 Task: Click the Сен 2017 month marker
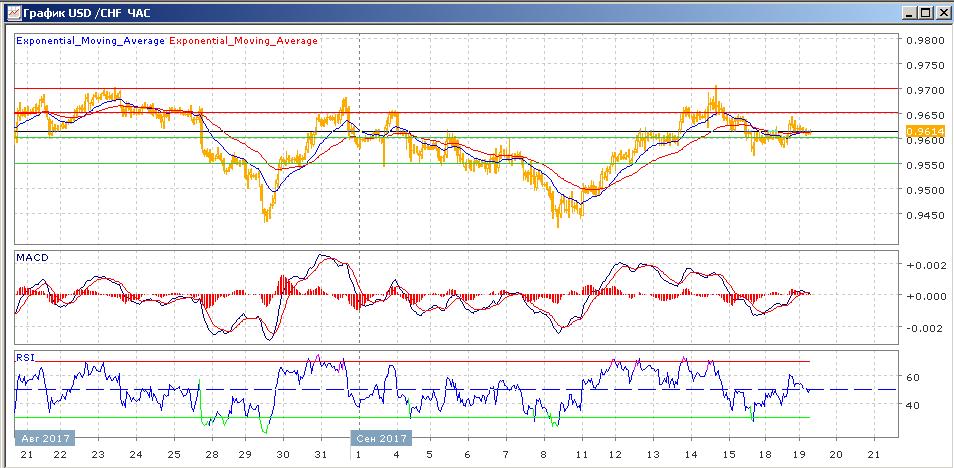pos(381,438)
